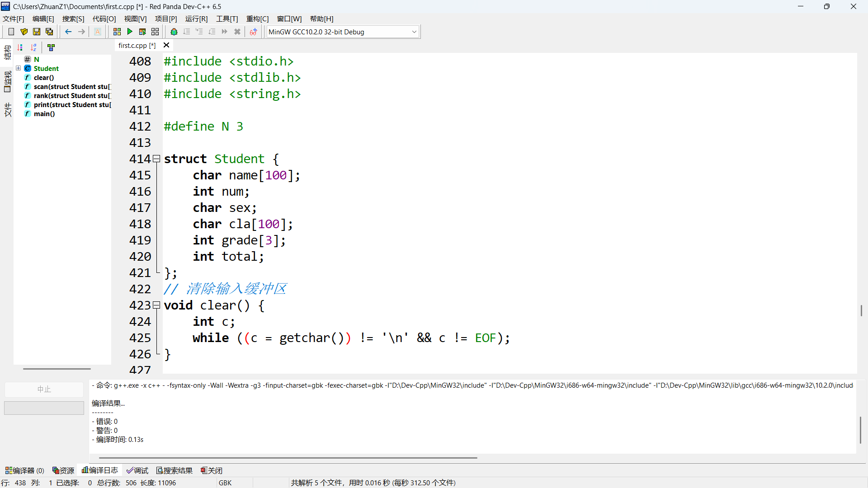Select main() in the class browser
This screenshot has height=488, width=868.
pos(44,113)
